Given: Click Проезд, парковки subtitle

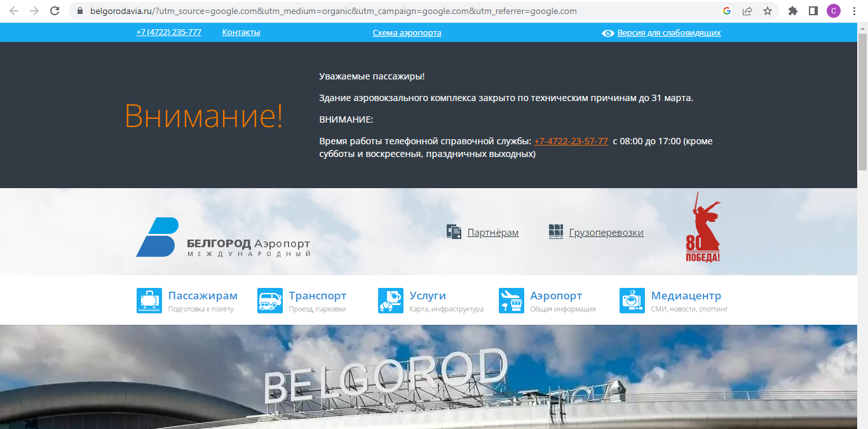Looking at the screenshot, I should click(317, 310).
